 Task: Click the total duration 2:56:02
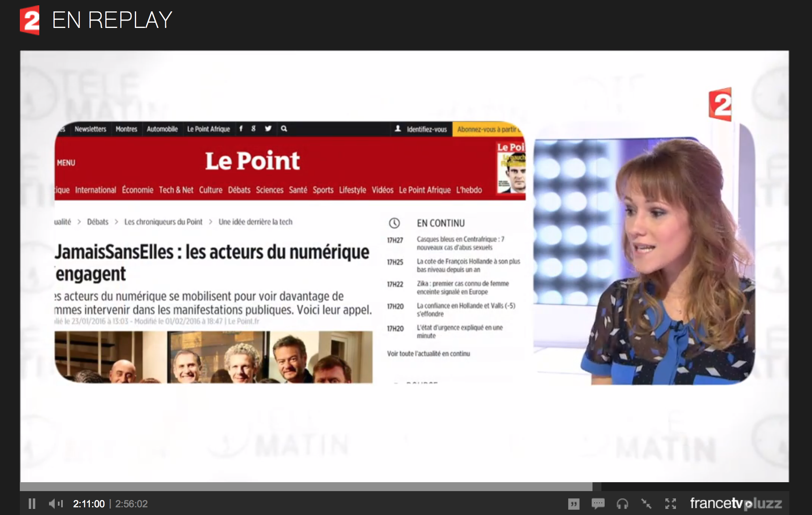131,504
